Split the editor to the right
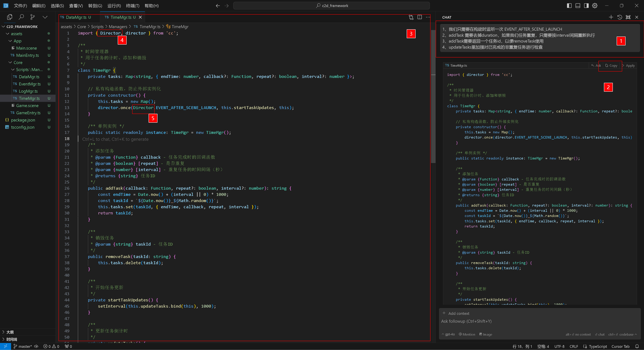Image resolution: width=644 pixels, height=350 pixels. (x=419, y=17)
